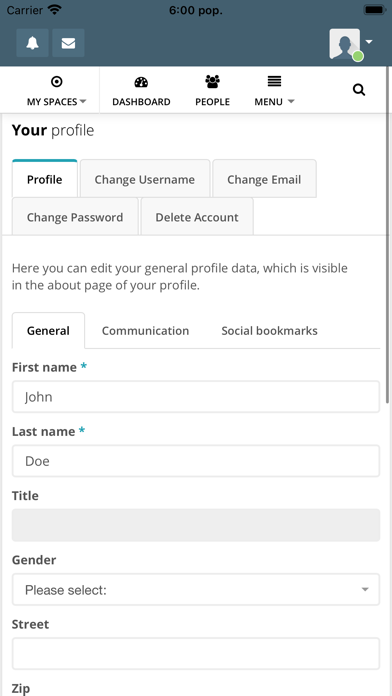Screen dimensions: 392x696
Task: Click the Last name field containing Doe
Action: [196, 461]
